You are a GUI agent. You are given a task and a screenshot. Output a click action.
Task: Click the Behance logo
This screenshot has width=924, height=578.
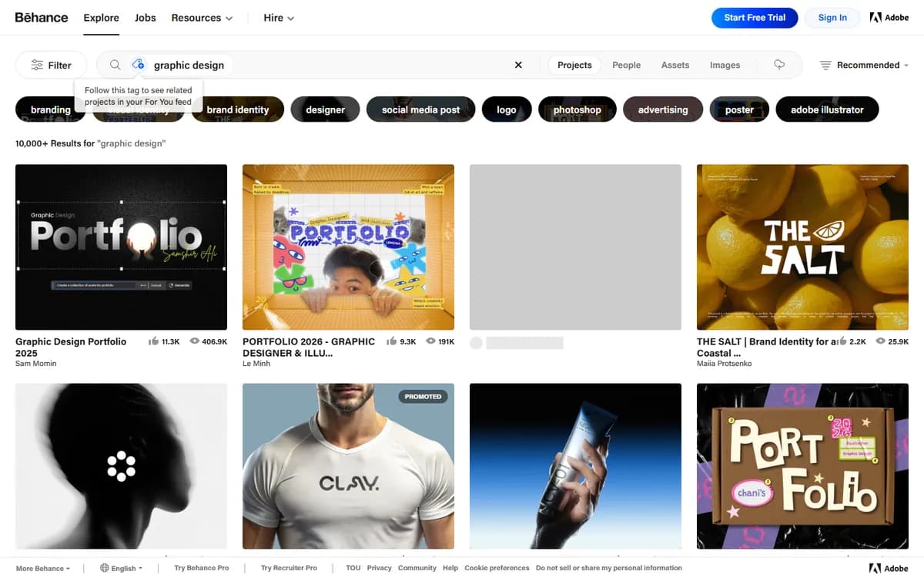(42, 17)
